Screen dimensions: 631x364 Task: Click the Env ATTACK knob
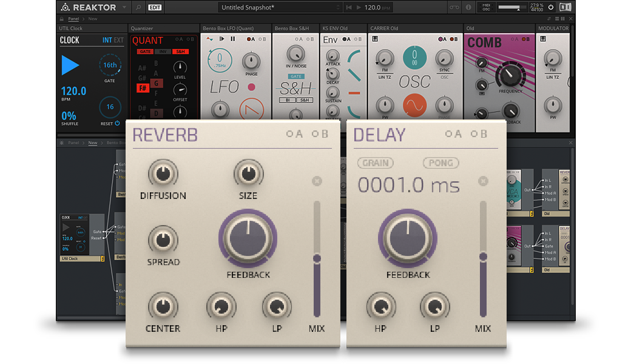[333, 55]
